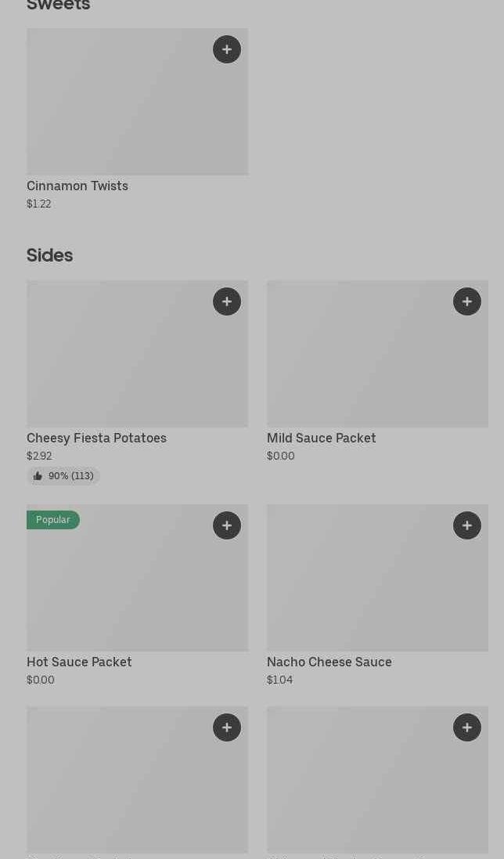Add Cinnamon Twists to cart
The image size is (504, 859).
click(x=227, y=49)
